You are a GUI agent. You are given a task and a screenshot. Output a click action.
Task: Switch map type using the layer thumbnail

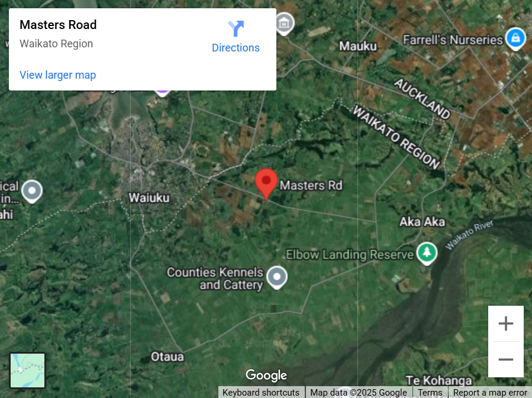pos(27,370)
